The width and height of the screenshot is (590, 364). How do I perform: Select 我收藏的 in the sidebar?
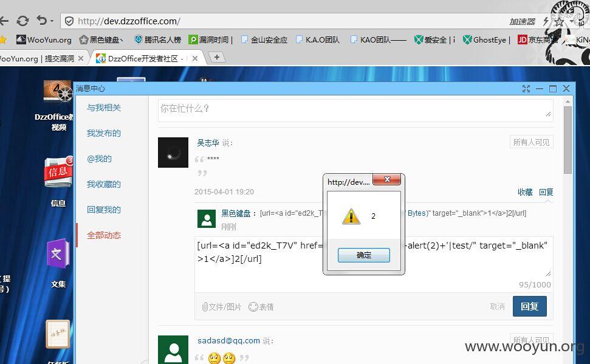click(104, 184)
